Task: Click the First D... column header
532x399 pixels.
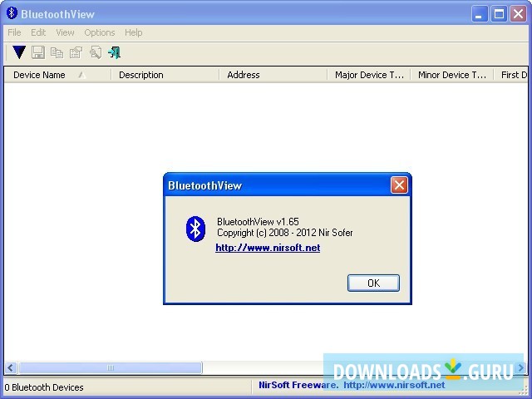Action: (510, 75)
